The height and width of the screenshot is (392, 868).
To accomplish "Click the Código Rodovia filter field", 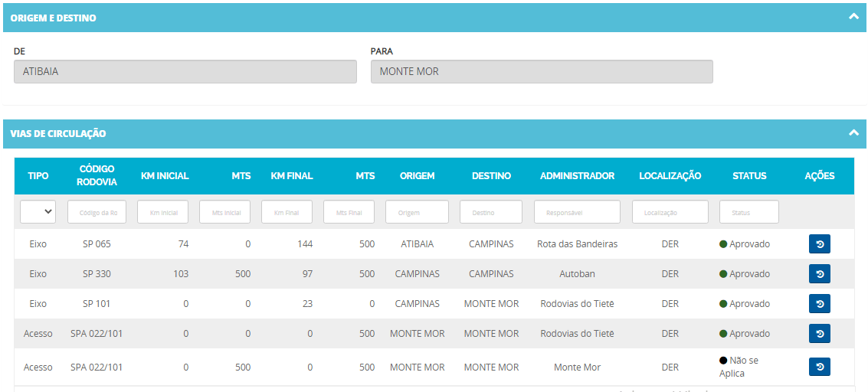I will (x=97, y=212).
